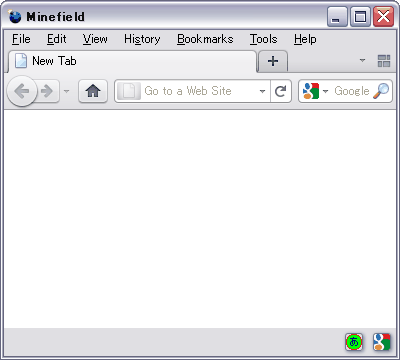Open the File menu
400x360 pixels.
click(21, 39)
